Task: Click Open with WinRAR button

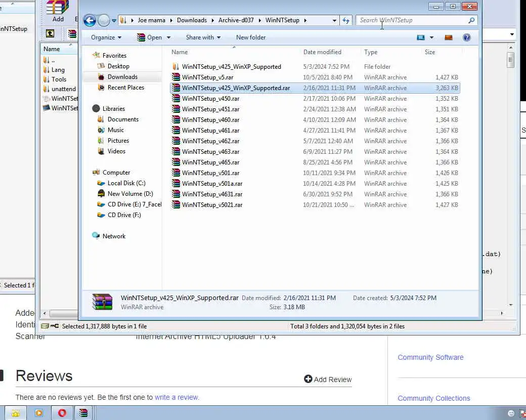Action: pos(150,37)
